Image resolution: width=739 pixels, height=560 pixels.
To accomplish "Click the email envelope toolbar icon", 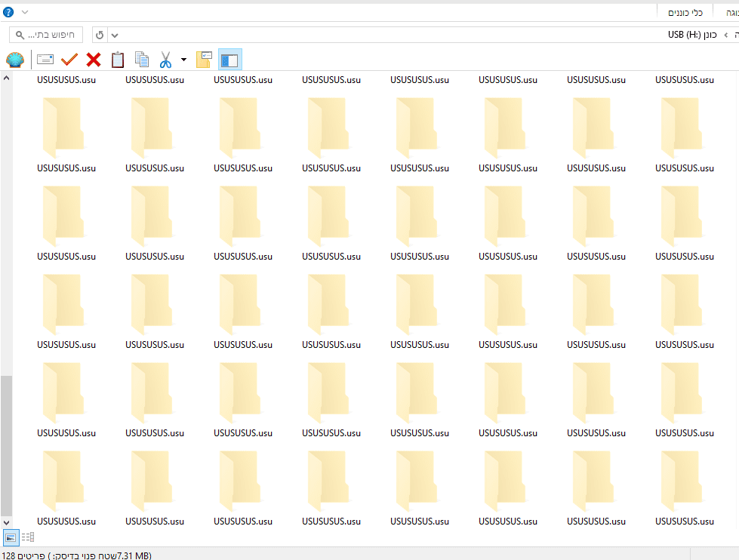I will tap(45, 60).
